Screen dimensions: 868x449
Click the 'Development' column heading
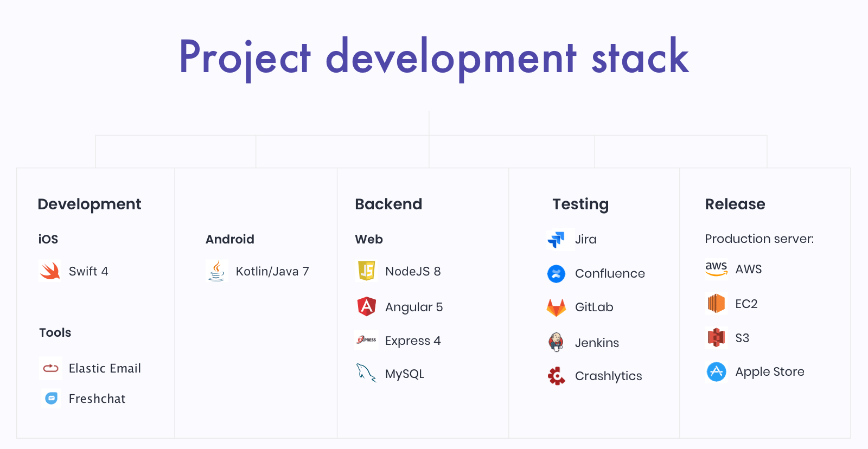tap(89, 204)
